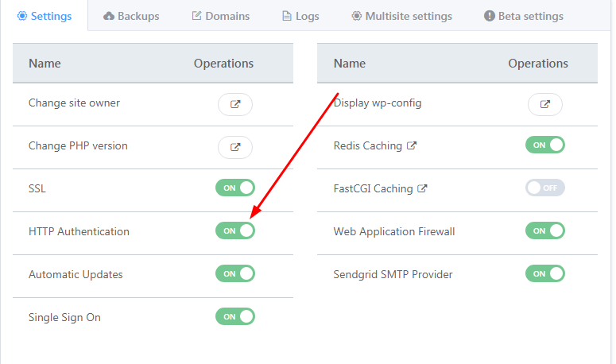Click external link icon beside Redis Caching
616x364 pixels.
pos(411,145)
